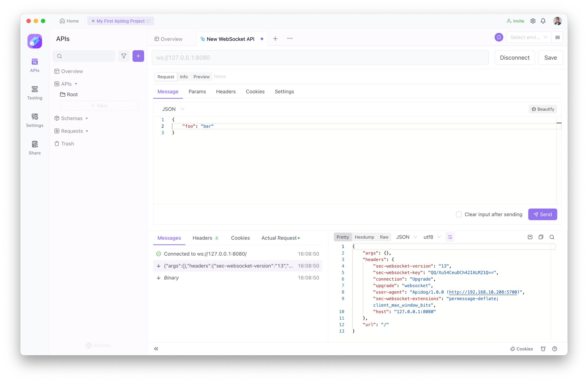Switch to Headers tab in message editor
The image size is (588, 382).
tap(226, 92)
